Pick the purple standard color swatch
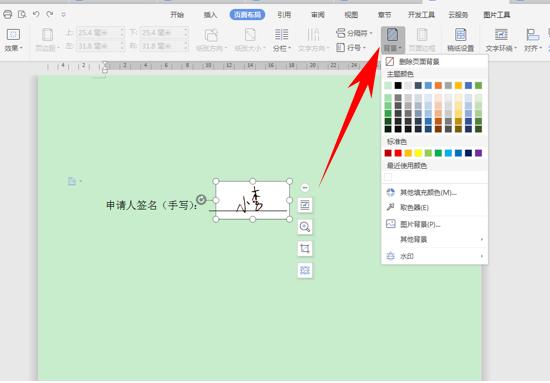The height and width of the screenshot is (383, 550). [x=478, y=153]
